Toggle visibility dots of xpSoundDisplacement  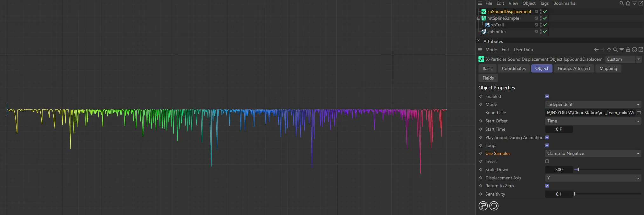point(541,11)
